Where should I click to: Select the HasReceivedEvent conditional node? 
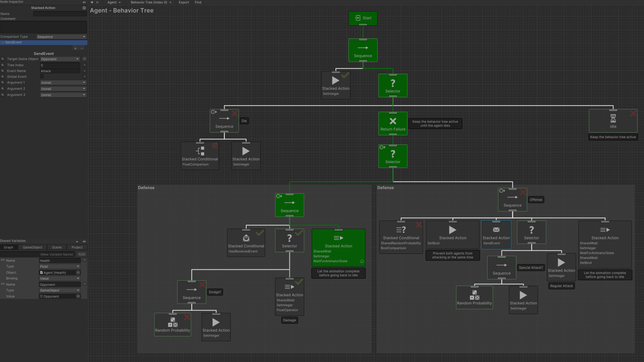(x=246, y=242)
